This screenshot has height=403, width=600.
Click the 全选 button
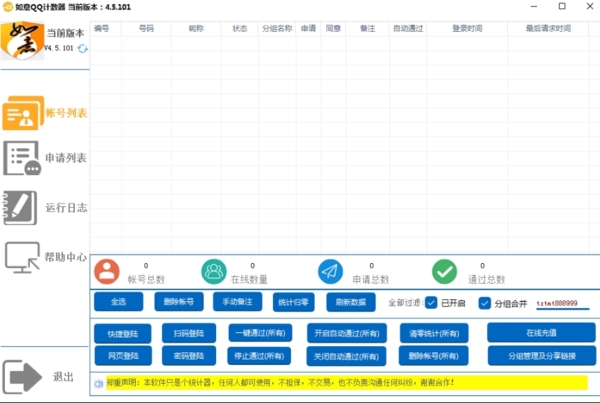tap(119, 302)
